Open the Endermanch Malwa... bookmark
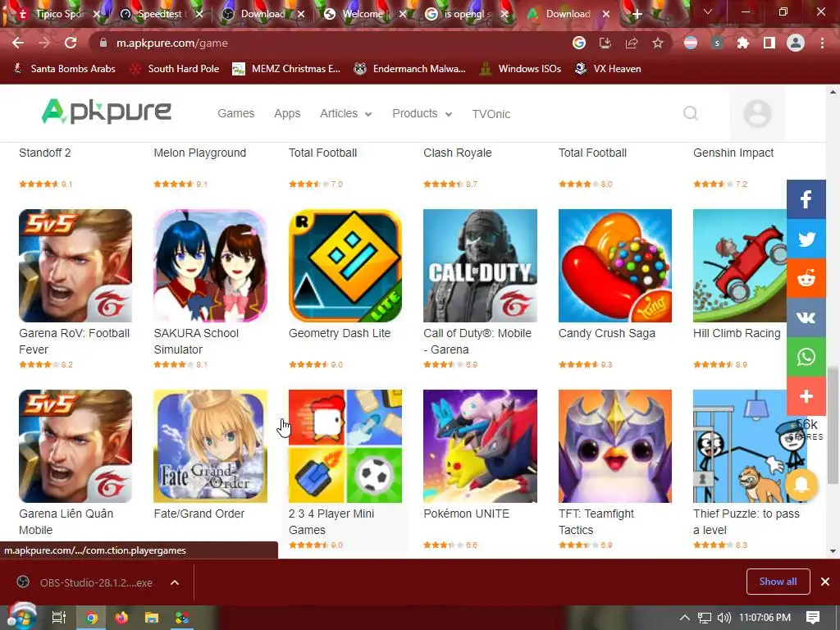The height and width of the screenshot is (630, 840). pos(410,69)
